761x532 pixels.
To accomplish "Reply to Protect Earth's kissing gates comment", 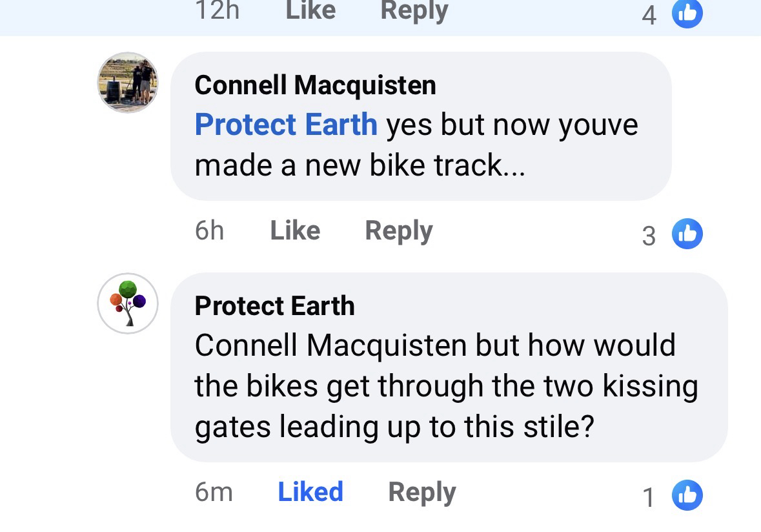I will click(x=421, y=492).
